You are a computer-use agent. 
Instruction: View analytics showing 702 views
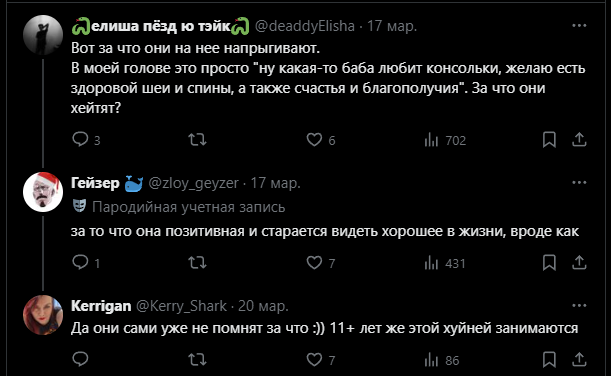[x=445, y=140]
